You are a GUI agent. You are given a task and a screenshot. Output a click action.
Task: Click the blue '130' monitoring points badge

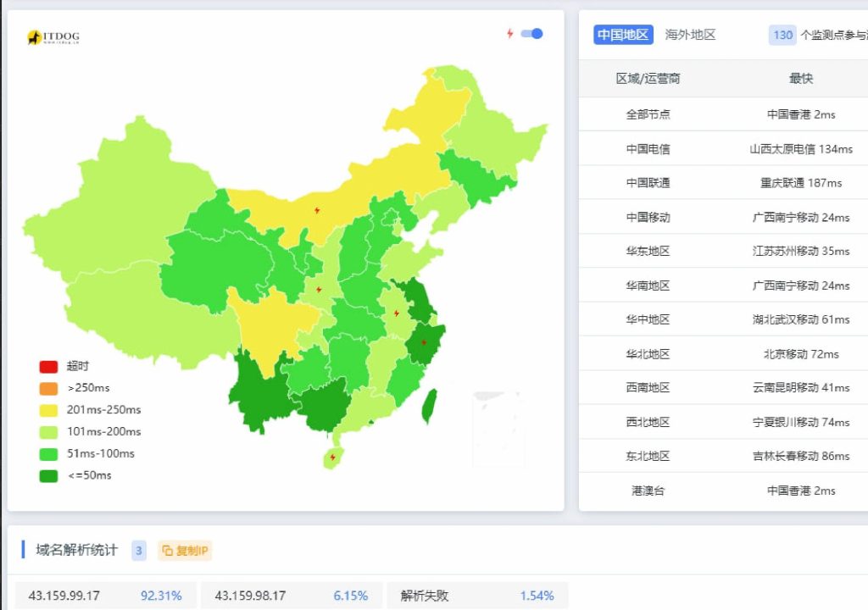tap(782, 35)
